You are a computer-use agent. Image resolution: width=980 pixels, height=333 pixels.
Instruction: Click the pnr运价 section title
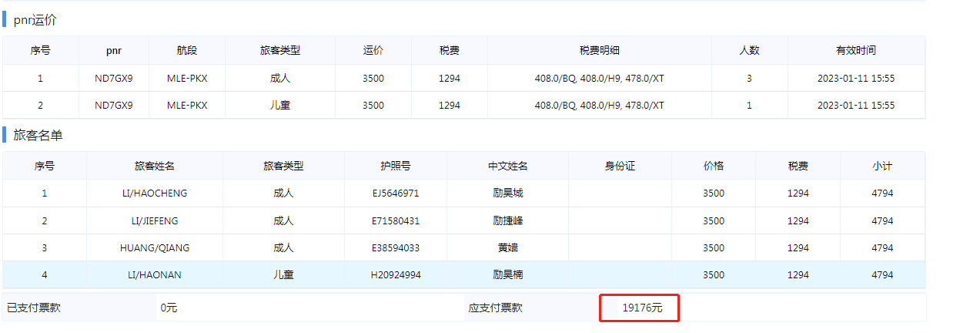(35, 20)
